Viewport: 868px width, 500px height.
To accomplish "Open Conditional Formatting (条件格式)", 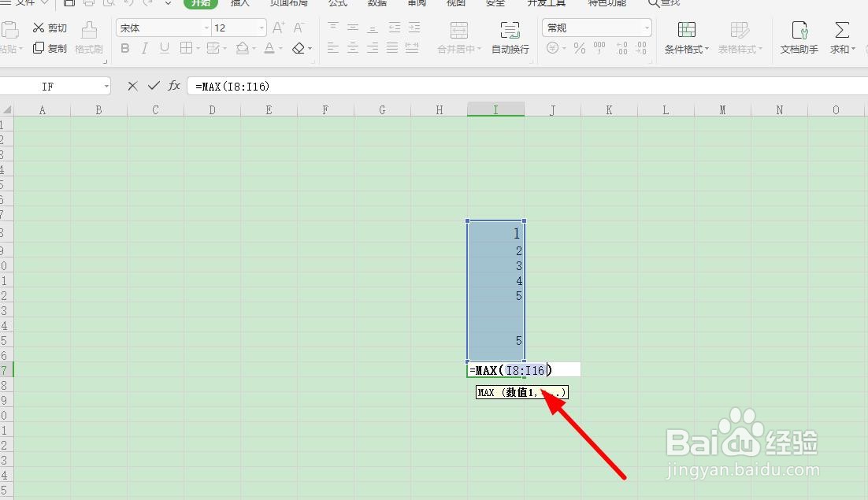I will pos(686,38).
